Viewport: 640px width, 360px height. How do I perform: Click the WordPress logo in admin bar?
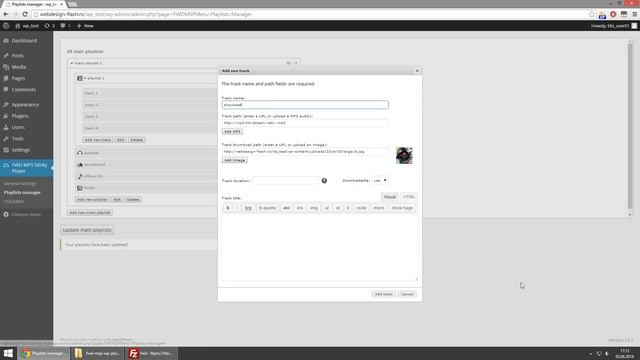[x=6, y=26]
